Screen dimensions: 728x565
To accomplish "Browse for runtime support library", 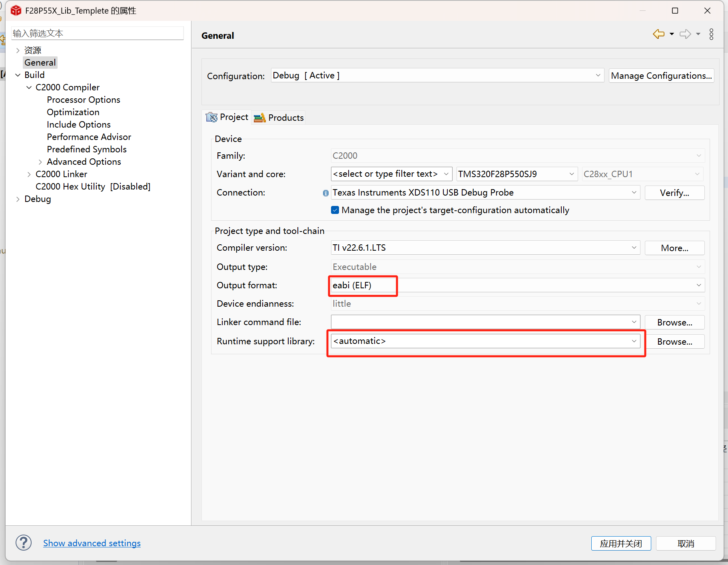I will pyautogui.click(x=674, y=341).
